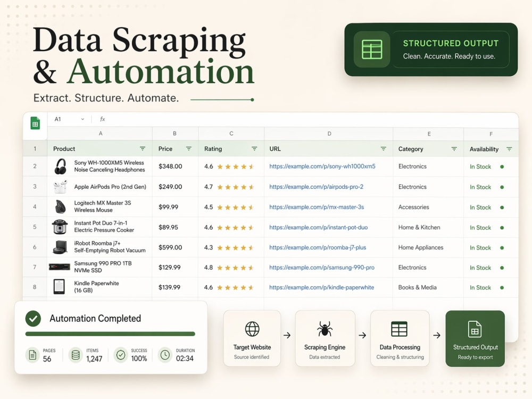The width and height of the screenshot is (532, 399).
Task: Click the Product header cell
Action: coord(100,148)
